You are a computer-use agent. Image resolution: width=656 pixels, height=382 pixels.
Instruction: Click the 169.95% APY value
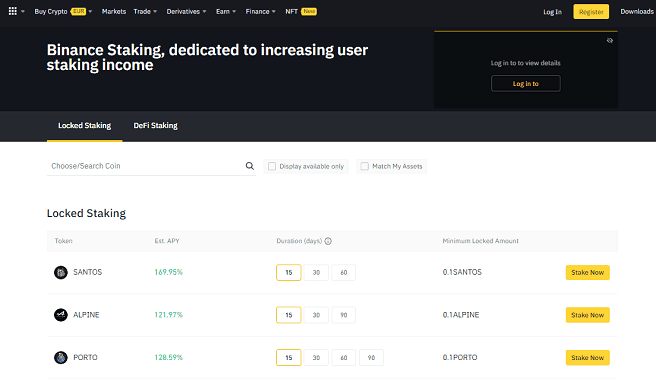169,272
